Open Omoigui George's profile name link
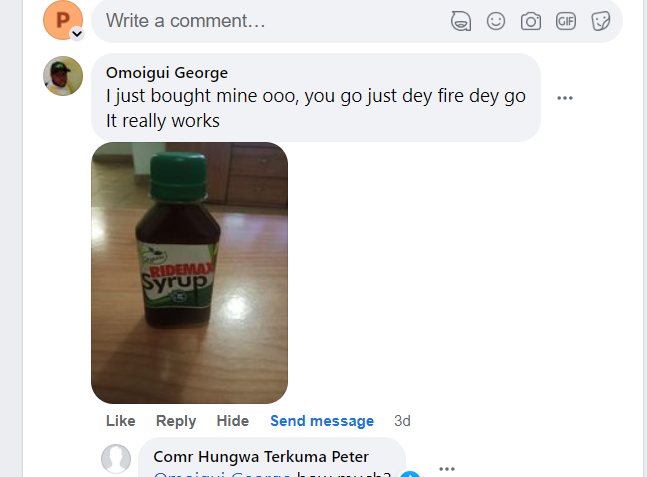The height and width of the screenshot is (477, 647). tap(167, 73)
